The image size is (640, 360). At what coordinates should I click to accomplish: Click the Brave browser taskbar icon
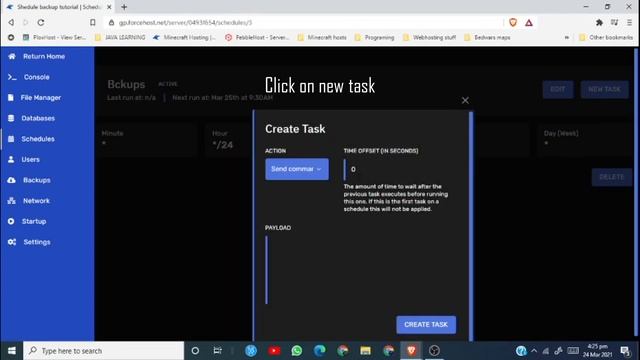coord(411,351)
